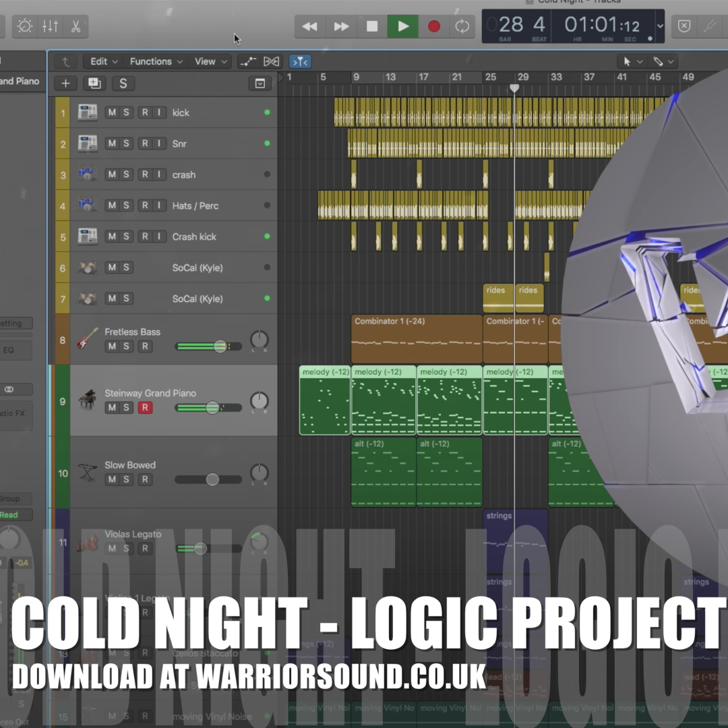Open the Mixer sliders icon in toolbar
The height and width of the screenshot is (728, 728).
50,26
